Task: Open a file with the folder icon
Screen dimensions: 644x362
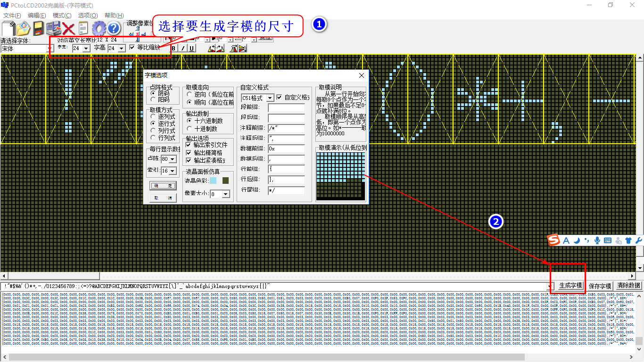Action: click(23, 29)
